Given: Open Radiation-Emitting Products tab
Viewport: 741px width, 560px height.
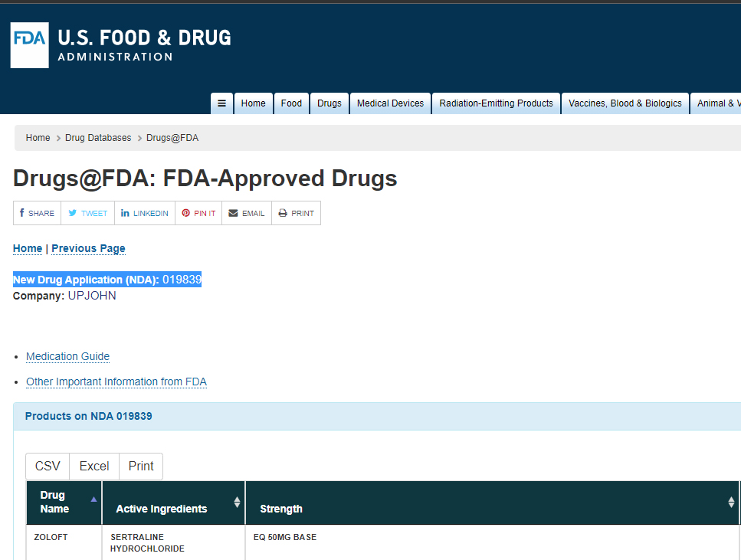Looking at the screenshot, I should tap(497, 103).
